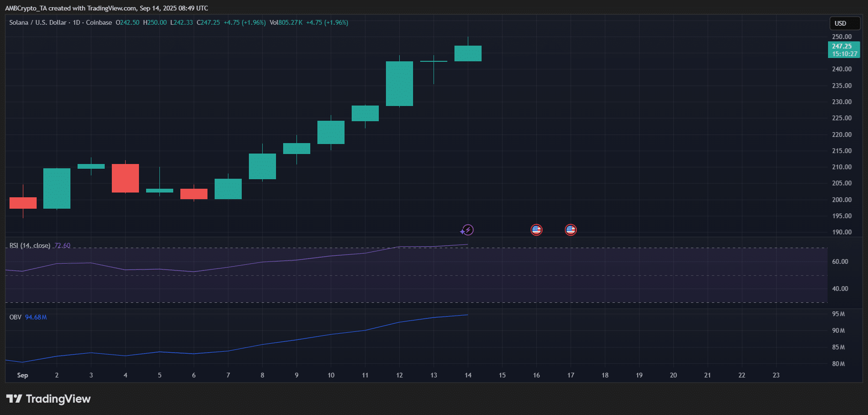Viewport: 868px width, 415px height.
Task: Open the US flag economic event above Sep 16
Action: [x=536, y=230]
